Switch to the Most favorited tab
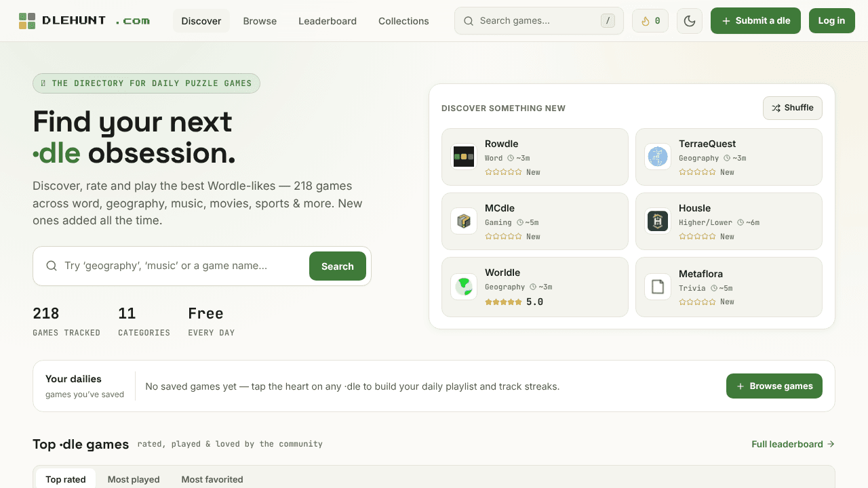This screenshot has height=488, width=868. 212,479
